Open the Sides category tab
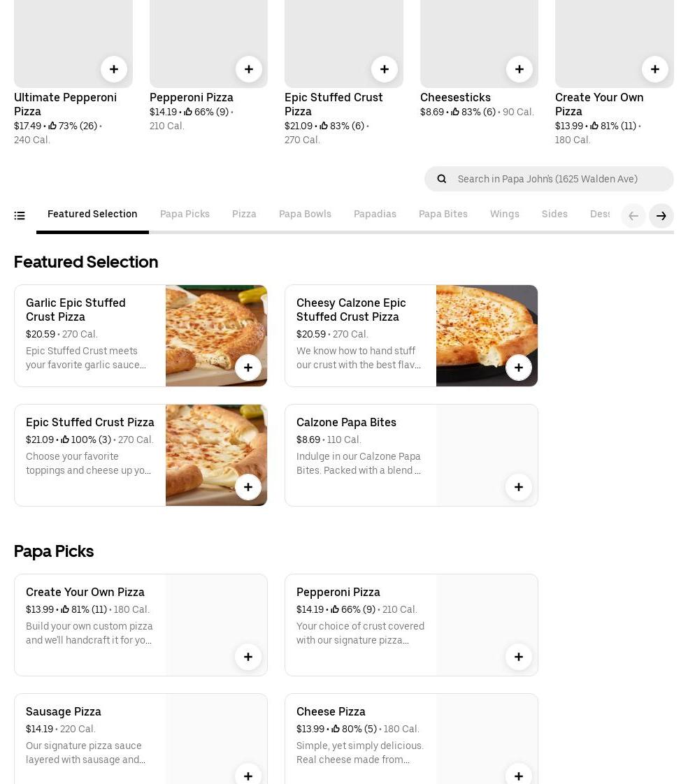Image resolution: width=688 pixels, height=784 pixels. click(x=554, y=214)
